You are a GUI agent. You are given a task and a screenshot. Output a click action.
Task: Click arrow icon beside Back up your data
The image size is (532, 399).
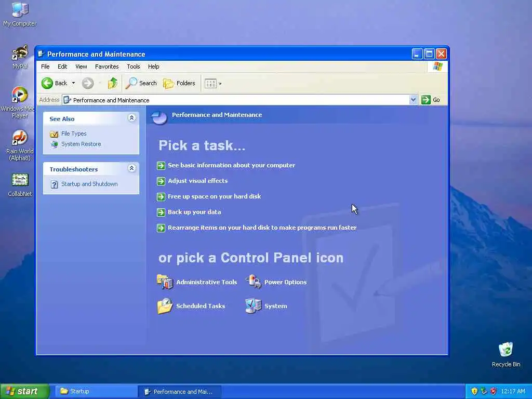(161, 212)
